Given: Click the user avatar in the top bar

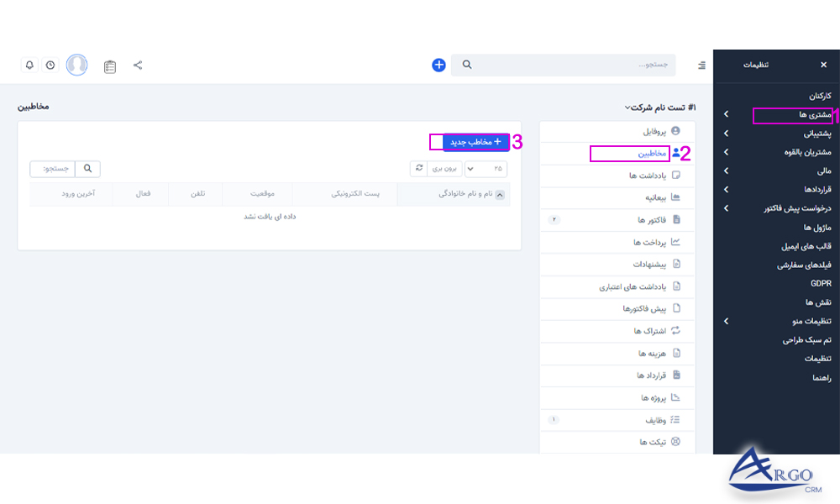Looking at the screenshot, I should tap(76, 65).
